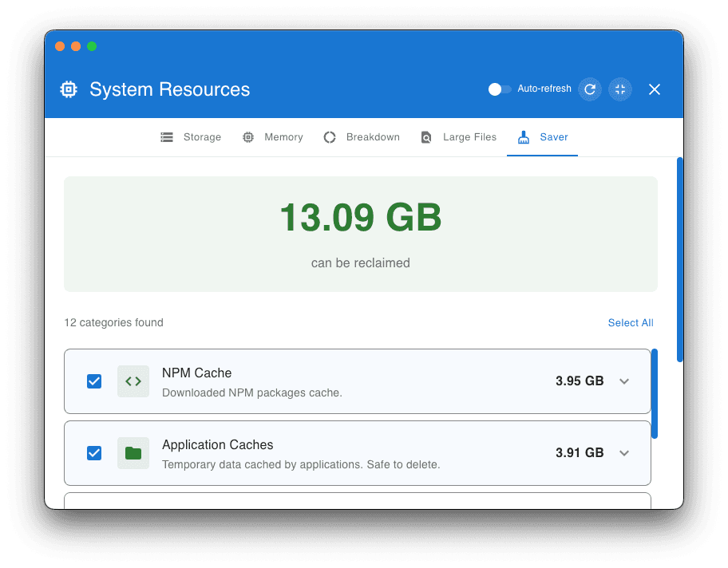This screenshot has width=728, height=568.
Task: Click the Application Caches folder icon
Action: pyautogui.click(x=133, y=453)
